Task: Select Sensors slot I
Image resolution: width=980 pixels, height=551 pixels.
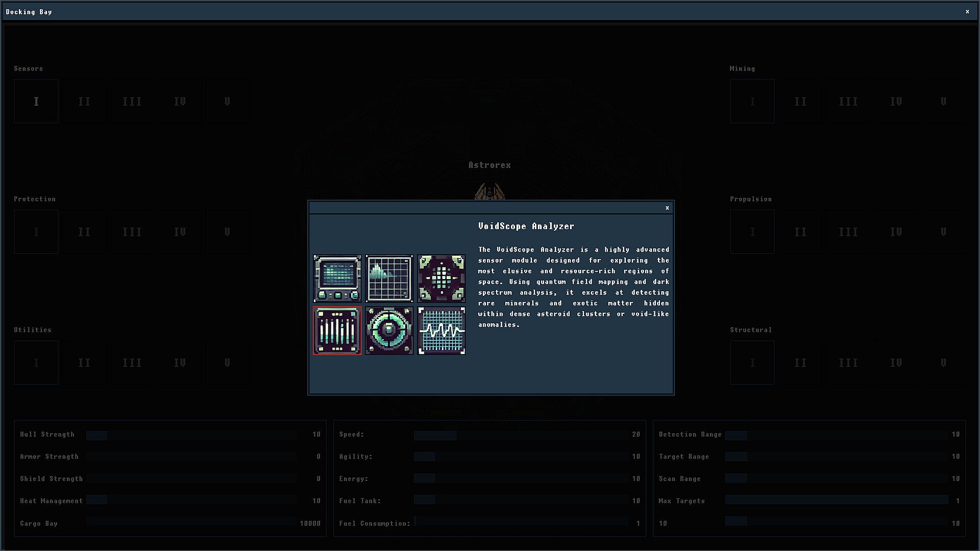Action: [36, 101]
